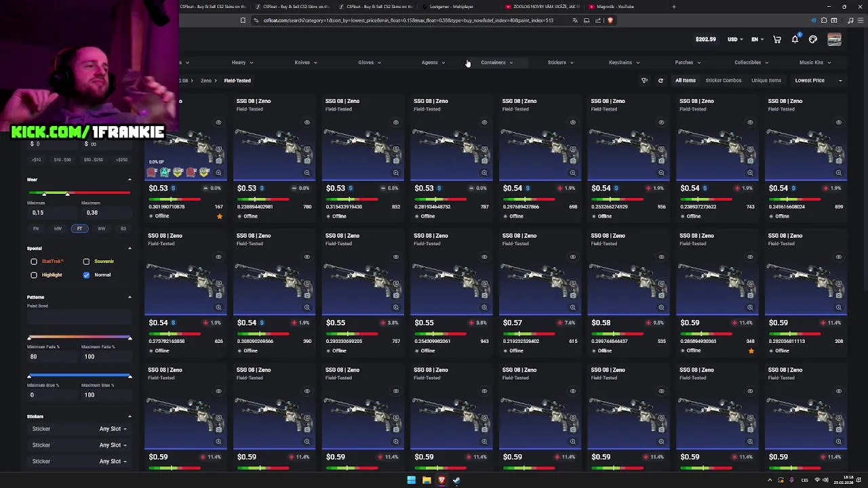Click the screenshot camera icon on seed 852 card
868x488 pixels.
click(x=396, y=161)
